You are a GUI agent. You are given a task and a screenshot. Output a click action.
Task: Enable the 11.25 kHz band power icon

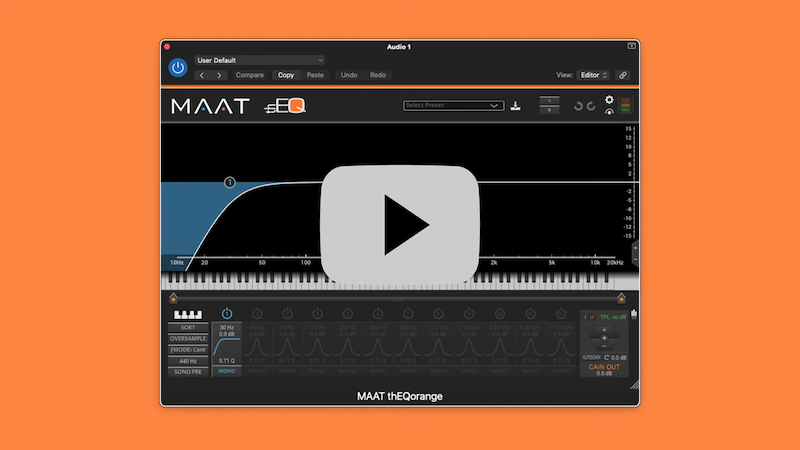(561, 313)
